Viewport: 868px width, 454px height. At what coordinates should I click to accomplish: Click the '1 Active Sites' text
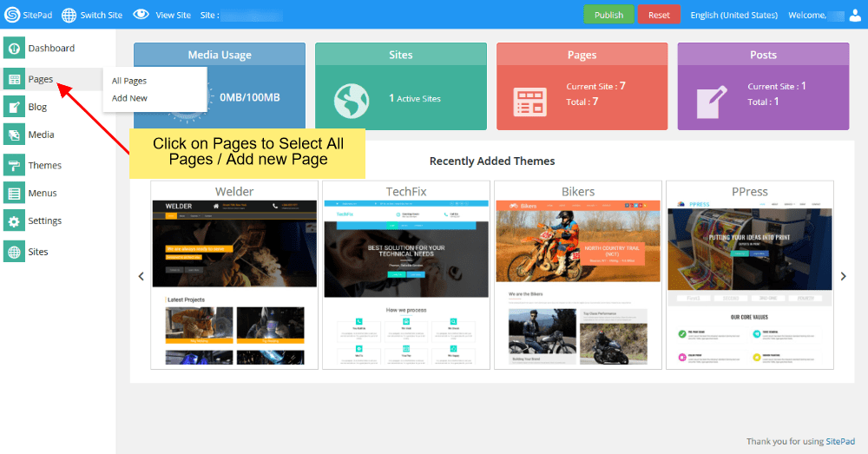[415, 98]
